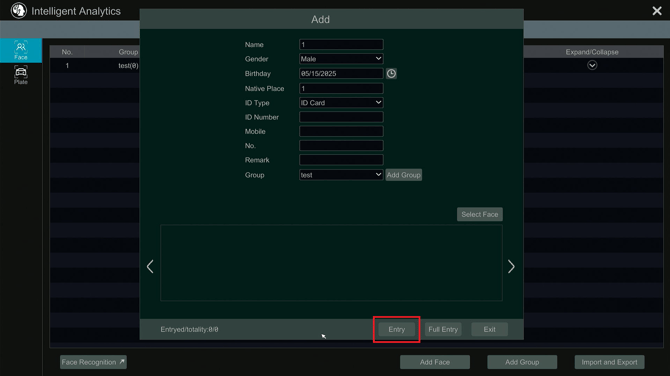Click the Intelligent Analytics logo icon
This screenshot has width=670, height=376.
[x=18, y=11]
